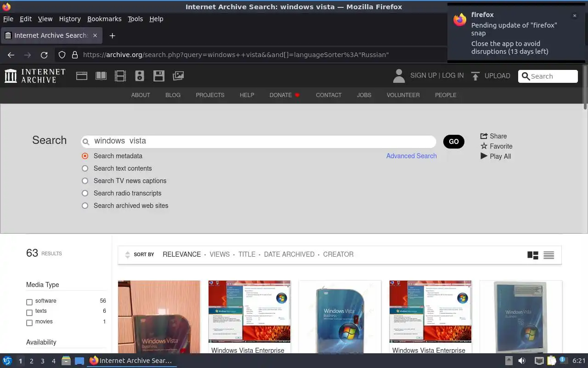
Task: Click the upload arrow icon
Action: point(475,76)
